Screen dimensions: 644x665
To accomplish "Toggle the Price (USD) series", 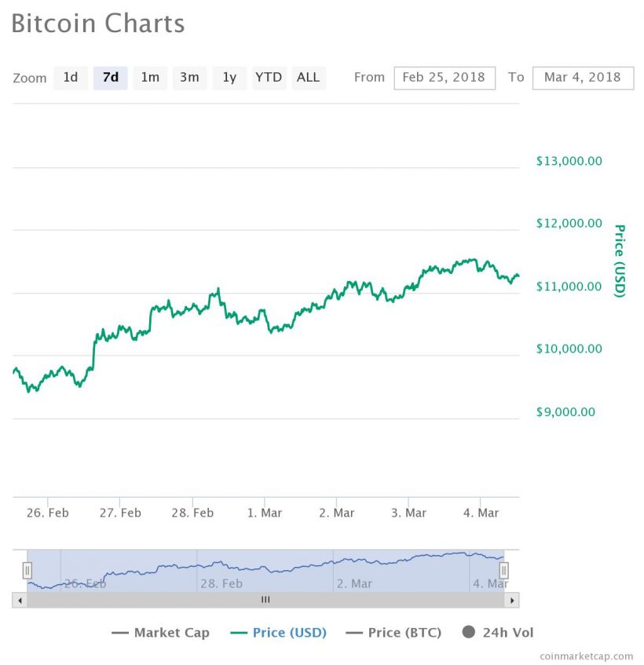I will pyautogui.click(x=289, y=632).
